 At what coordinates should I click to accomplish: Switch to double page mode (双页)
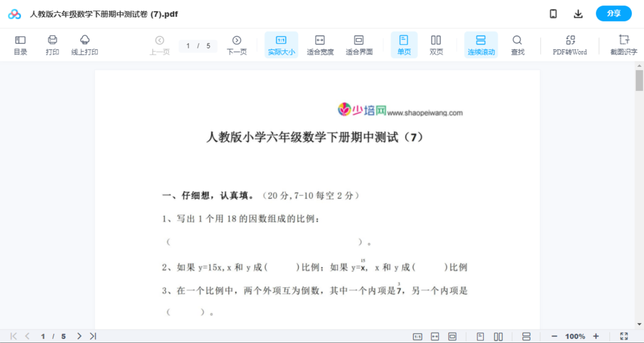436,45
